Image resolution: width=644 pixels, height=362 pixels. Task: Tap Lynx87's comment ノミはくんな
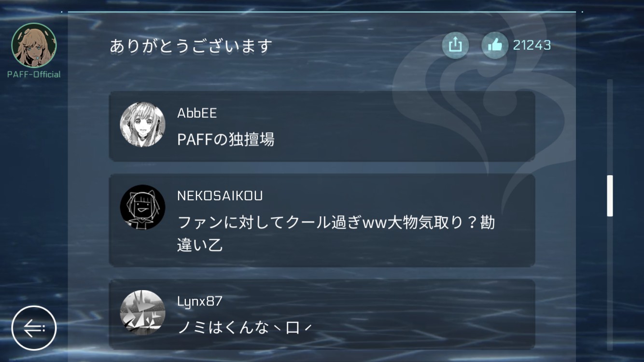(245, 328)
